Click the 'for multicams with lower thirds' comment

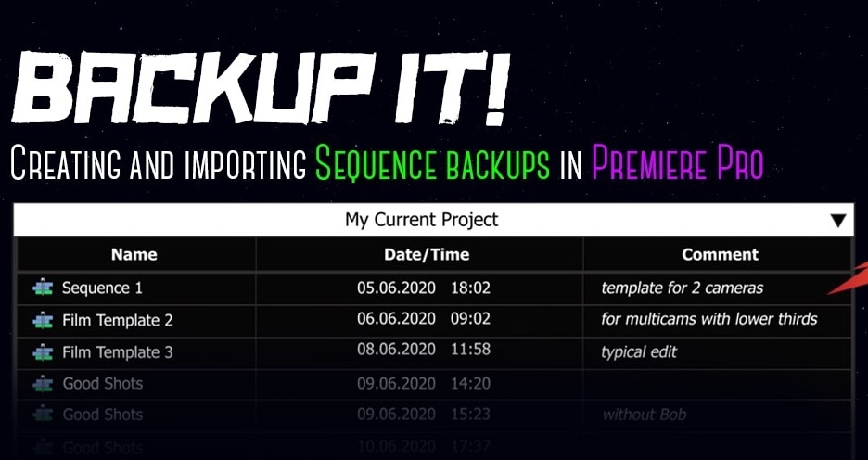pos(709,319)
